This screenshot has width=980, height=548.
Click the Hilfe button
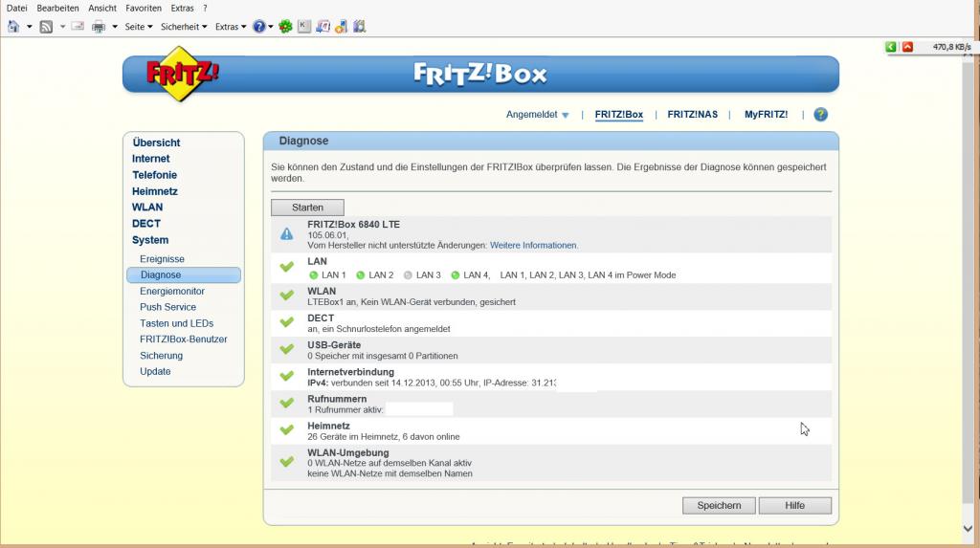pyautogui.click(x=795, y=506)
